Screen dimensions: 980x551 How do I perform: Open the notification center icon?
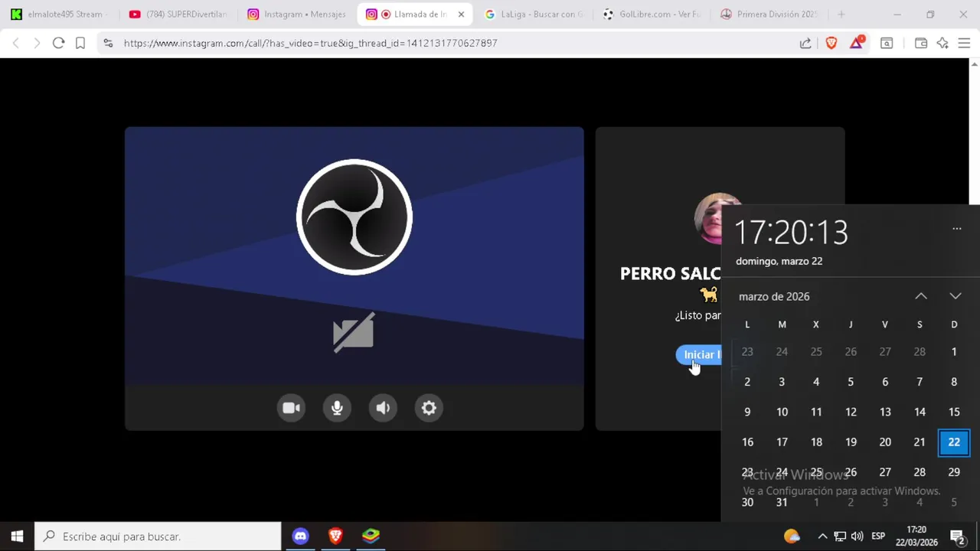coord(957,536)
